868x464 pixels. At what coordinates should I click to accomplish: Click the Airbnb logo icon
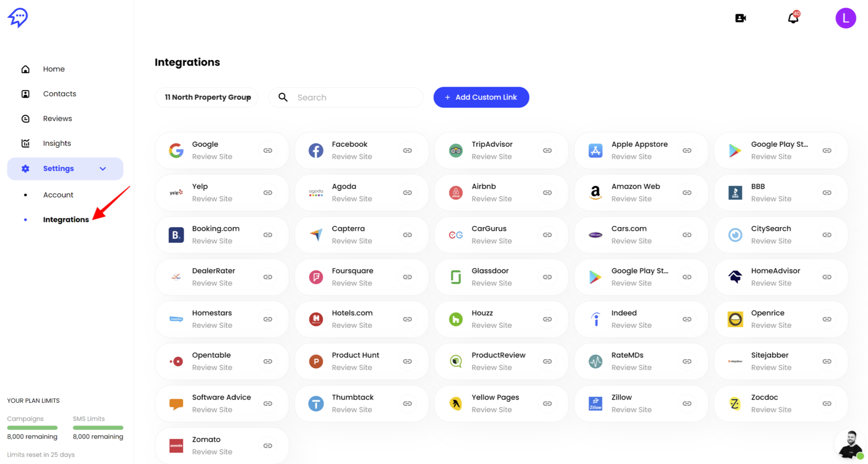(x=456, y=193)
